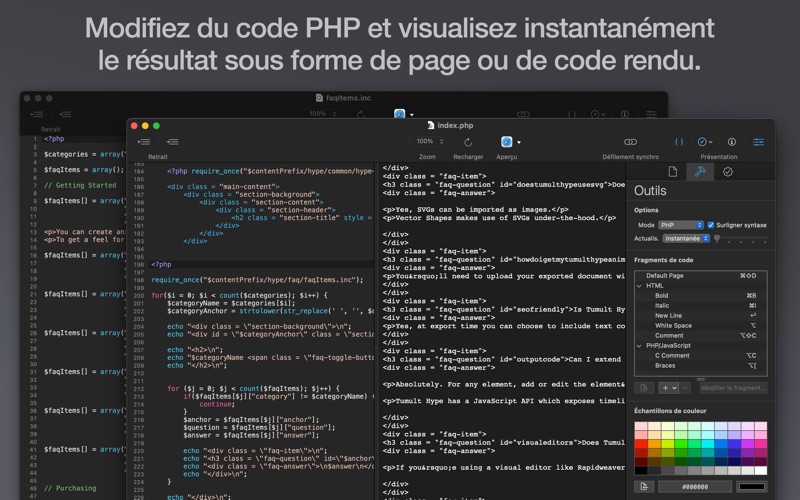Switch to the document tab in inspector
This screenshot has width=800, height=500.
click(672, 172)
